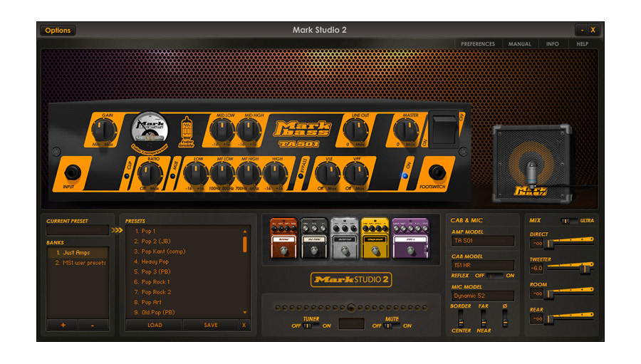Click the MASTER volume knob

[x=405, y=130]
